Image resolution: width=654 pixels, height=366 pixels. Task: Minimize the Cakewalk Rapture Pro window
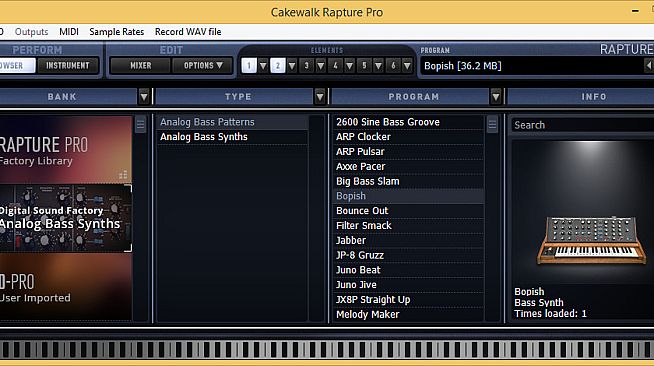coord(635,11)
